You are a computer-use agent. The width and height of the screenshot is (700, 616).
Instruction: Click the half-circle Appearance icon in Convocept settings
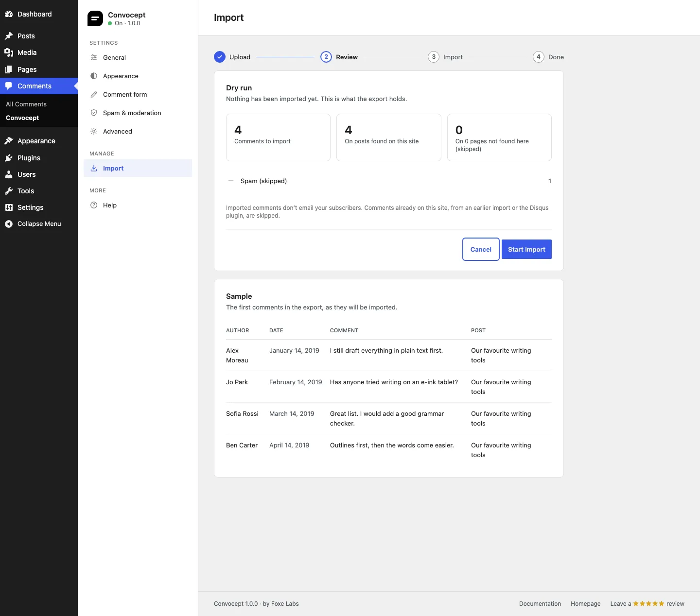tap(94, 76)
